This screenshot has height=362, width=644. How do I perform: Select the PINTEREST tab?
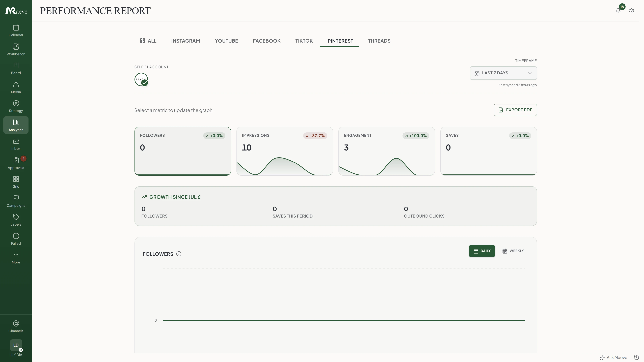click(340, 41)
